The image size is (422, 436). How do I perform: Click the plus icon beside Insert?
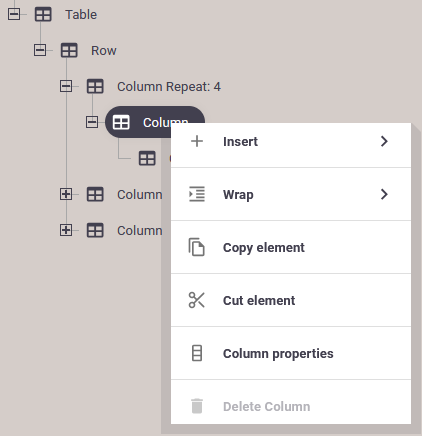pos(197,141)
